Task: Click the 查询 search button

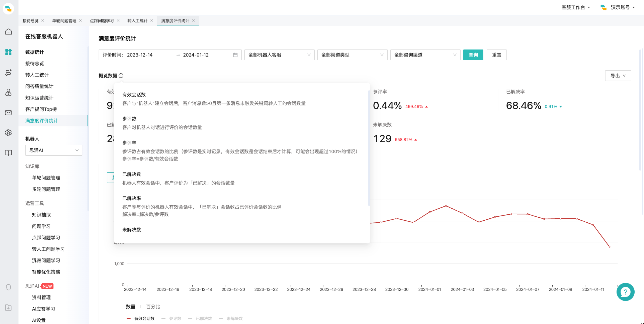Action: [x=473, y=55]
